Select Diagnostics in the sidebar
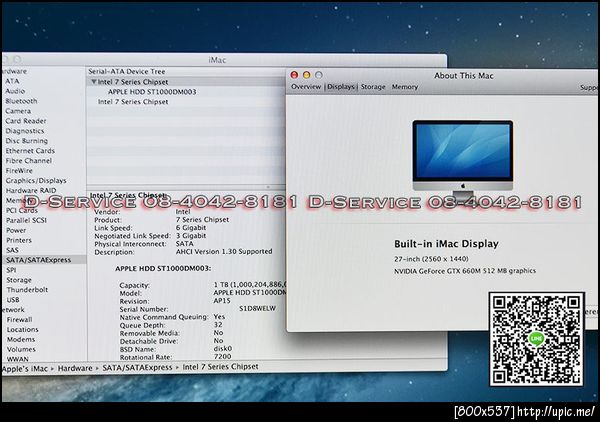600x422 pixels. (25, 131)
